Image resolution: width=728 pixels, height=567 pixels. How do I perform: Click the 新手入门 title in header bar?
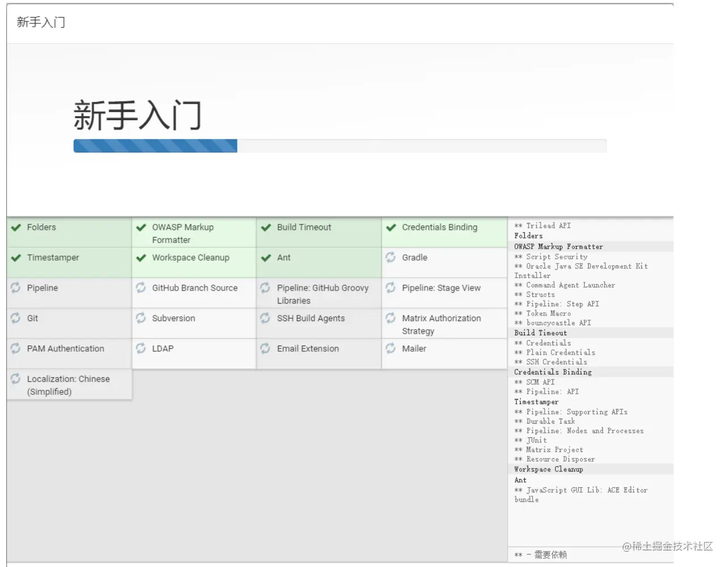[x=41, y=22]
